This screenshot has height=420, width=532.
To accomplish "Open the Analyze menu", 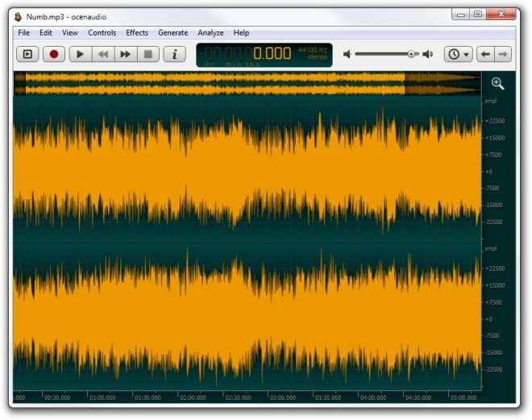I will (x=210, y=33).
